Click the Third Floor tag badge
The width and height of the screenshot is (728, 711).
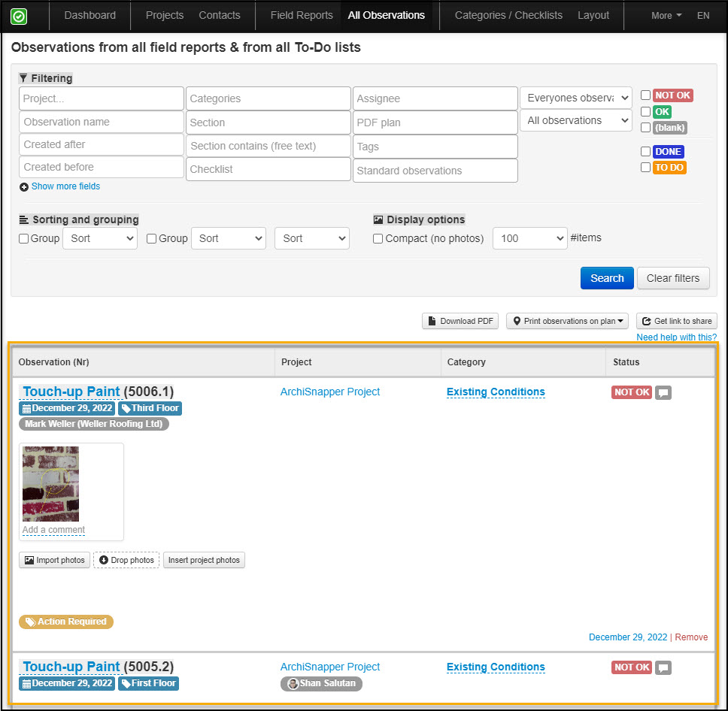point(150,408)
